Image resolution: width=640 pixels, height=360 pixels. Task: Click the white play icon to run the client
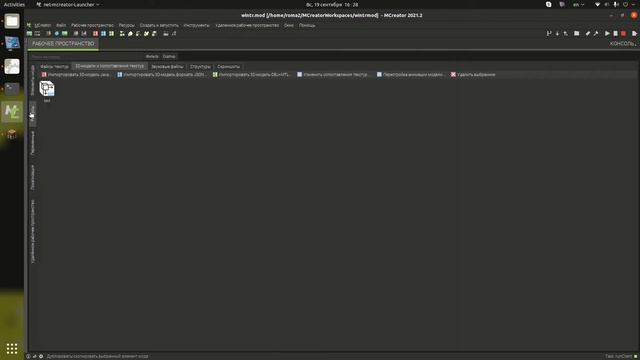pyautogui.click(x=607, y=33)
